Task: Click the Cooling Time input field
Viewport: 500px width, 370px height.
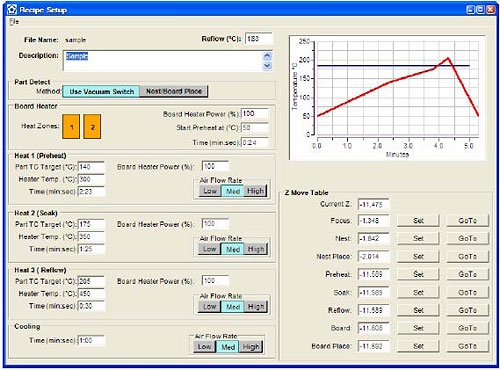Action: tap(91, 341)
